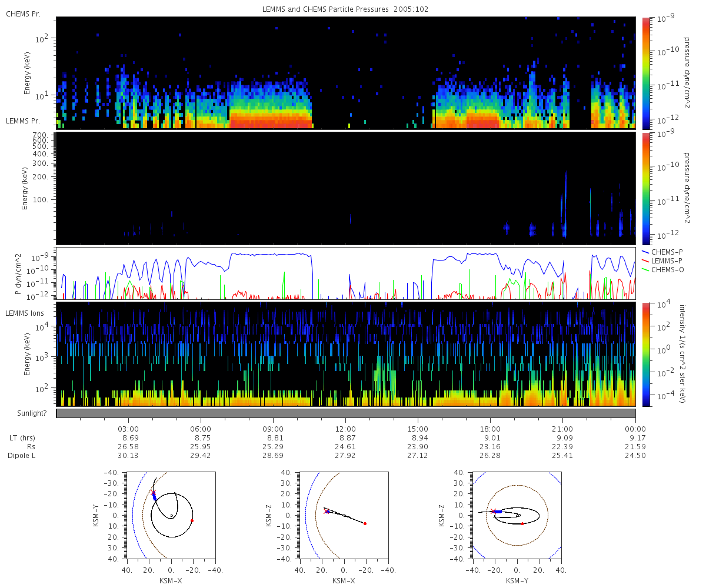Click the 06:00 time tick label
This screenshot has height=588, width=706.
coord(201,429)
